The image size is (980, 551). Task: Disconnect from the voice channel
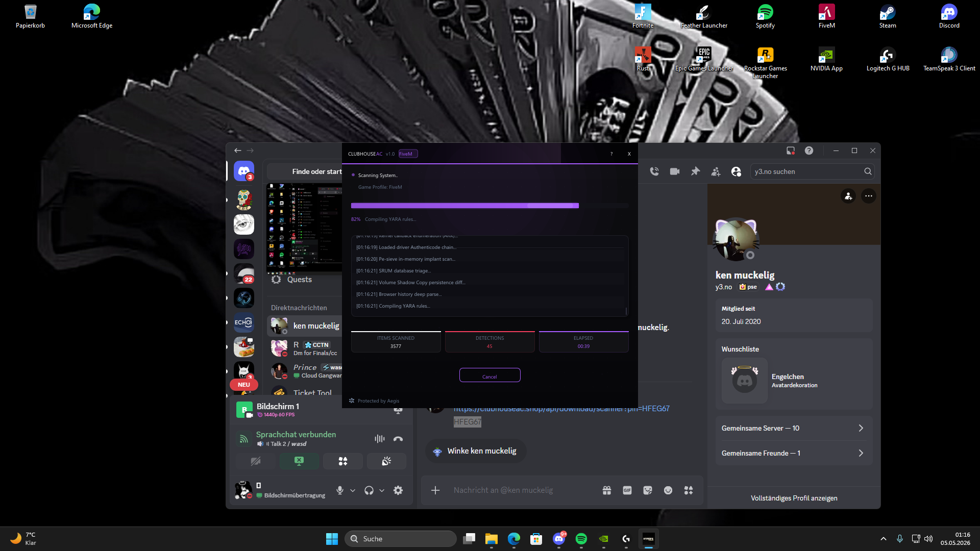click(x=398, y=439)
